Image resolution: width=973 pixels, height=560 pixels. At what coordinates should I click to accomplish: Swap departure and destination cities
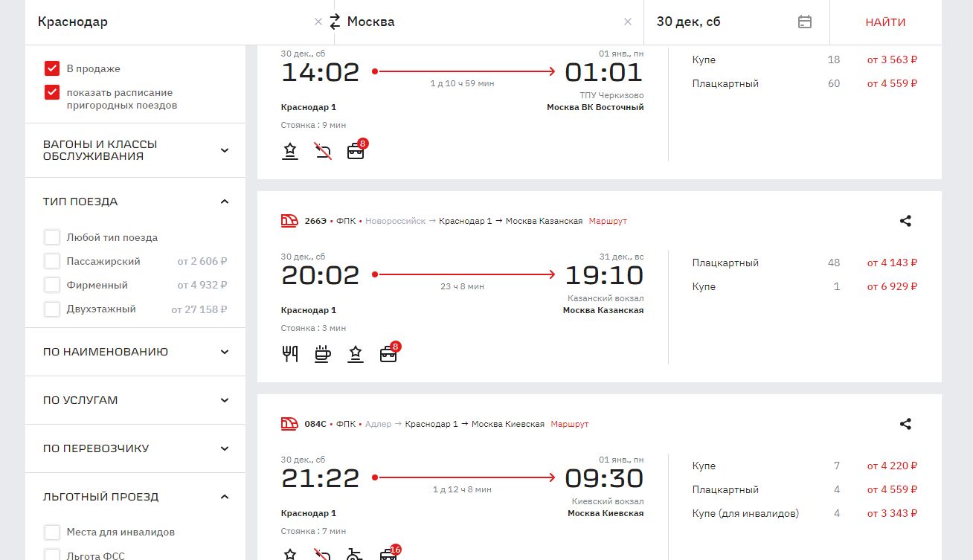point(335,22)
